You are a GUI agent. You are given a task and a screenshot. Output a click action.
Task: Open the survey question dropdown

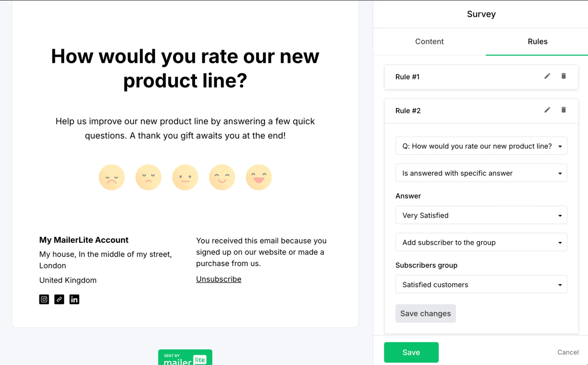click(481, 146)
